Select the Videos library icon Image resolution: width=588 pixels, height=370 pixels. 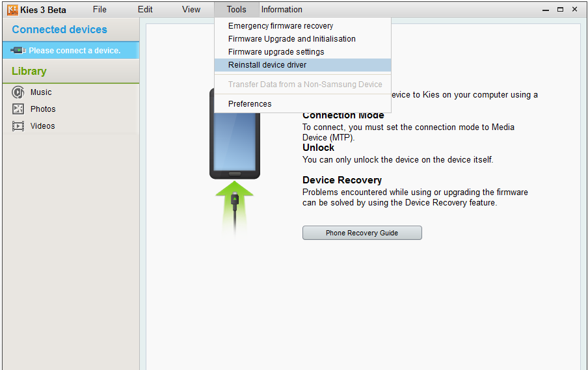coord(18,126)
